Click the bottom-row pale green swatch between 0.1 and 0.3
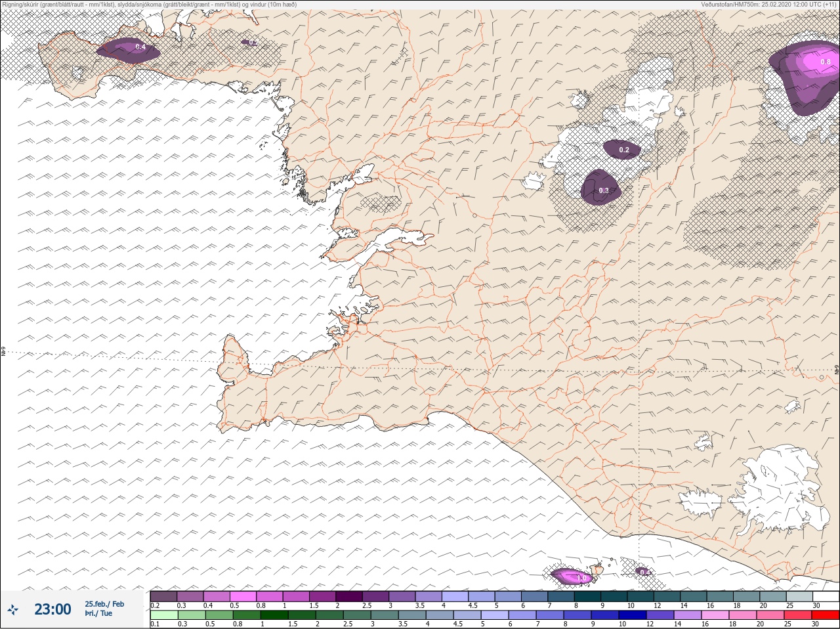The image size is (840, 629). 163,615
